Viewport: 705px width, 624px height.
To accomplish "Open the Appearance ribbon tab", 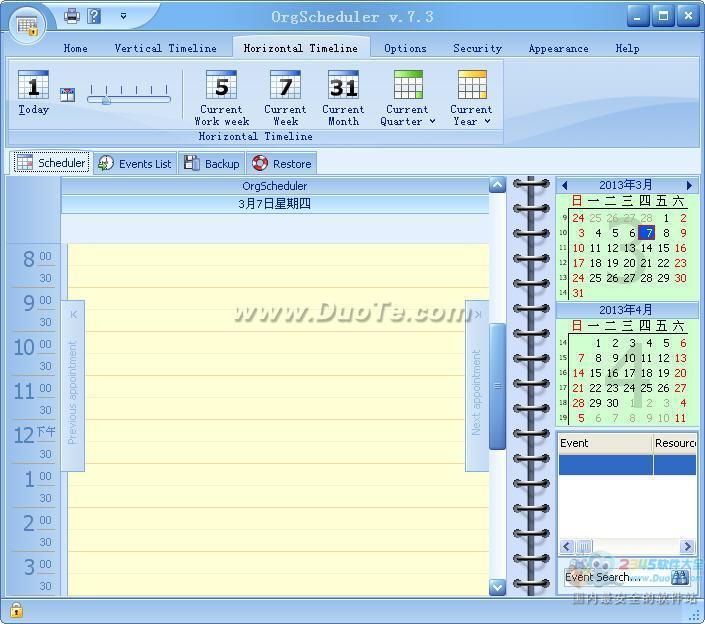I will coord(558,48).
